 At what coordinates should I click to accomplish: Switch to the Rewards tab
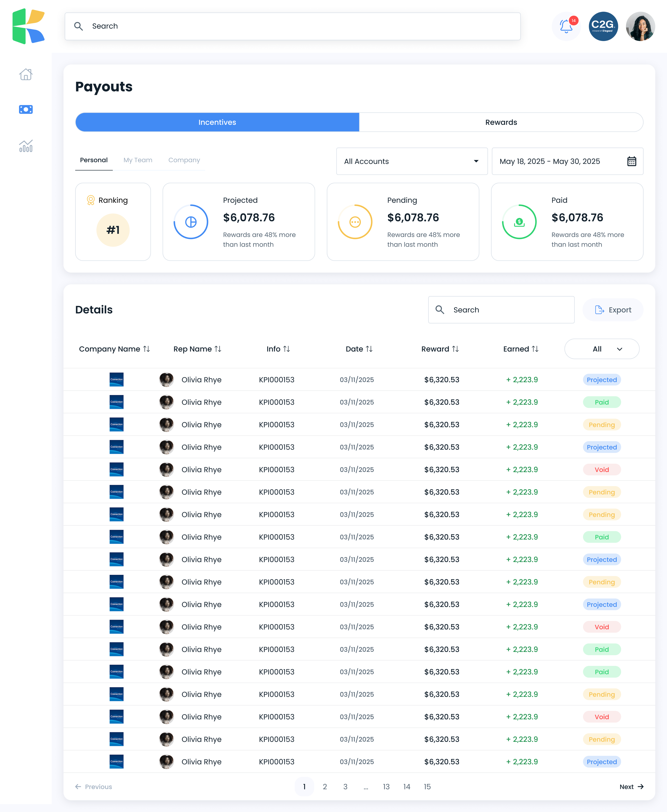501,122
